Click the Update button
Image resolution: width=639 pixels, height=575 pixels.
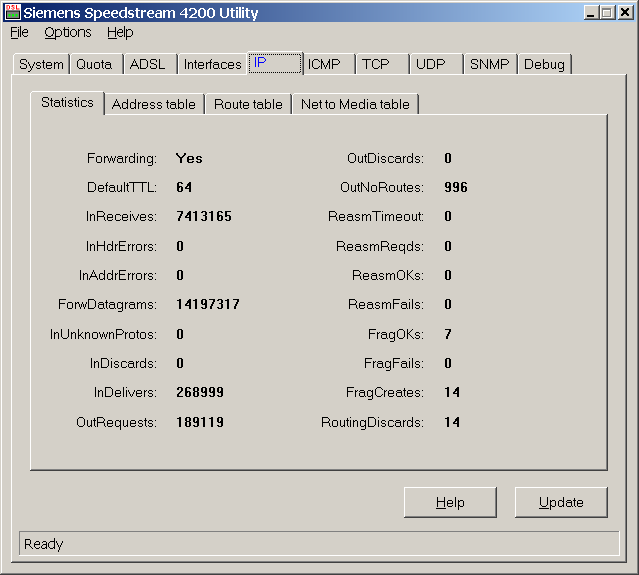point(561,502)
